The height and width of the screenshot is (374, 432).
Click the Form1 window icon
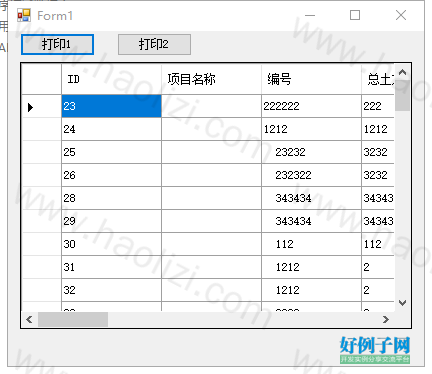tap(24, 15)
